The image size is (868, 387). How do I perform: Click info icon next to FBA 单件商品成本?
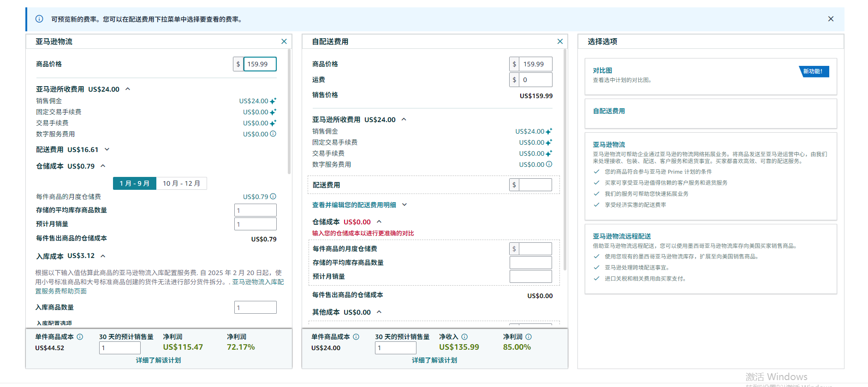(x=80, y=337)
